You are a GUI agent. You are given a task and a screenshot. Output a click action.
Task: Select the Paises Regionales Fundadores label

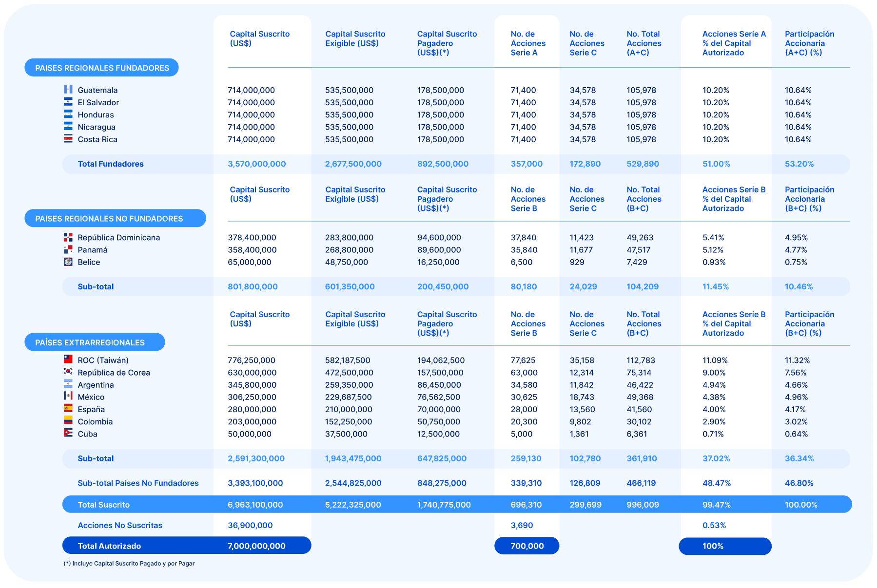102,68
